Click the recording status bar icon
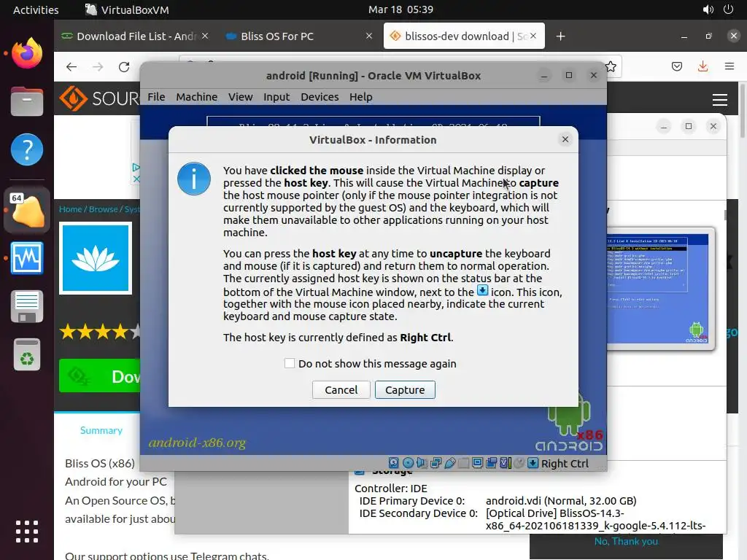This screenshot has height=560, width=747. tap(491, 463)
